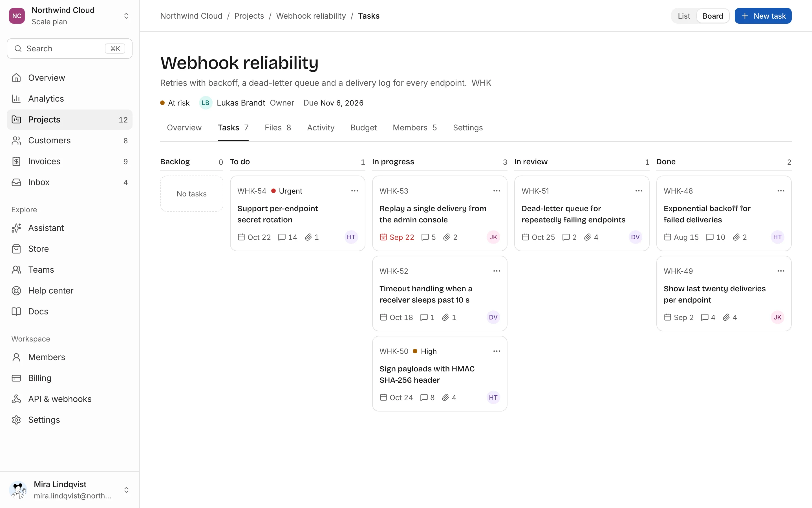Open the Help center lifebuoy icon
The width and height of the screenshot is (812, 508).
click(16, 291)
